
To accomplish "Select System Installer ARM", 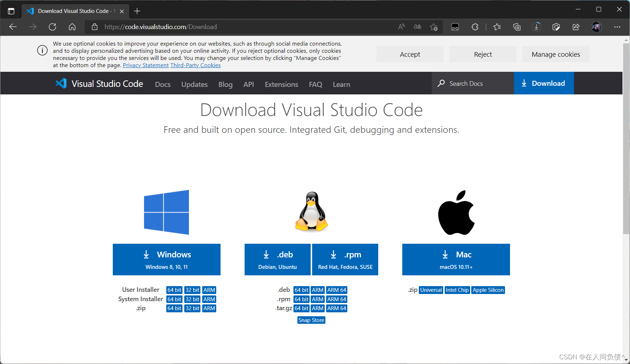I will [x=209, y=299].
